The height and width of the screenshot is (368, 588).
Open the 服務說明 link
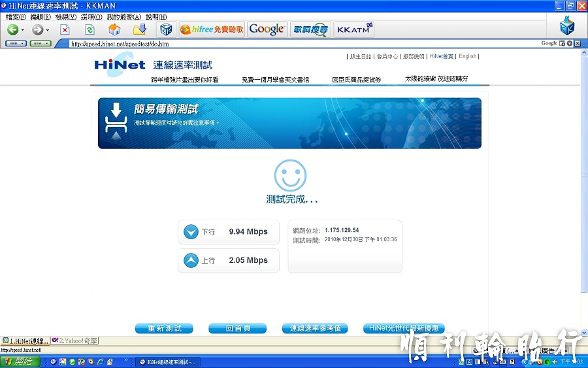pos(414,56)
